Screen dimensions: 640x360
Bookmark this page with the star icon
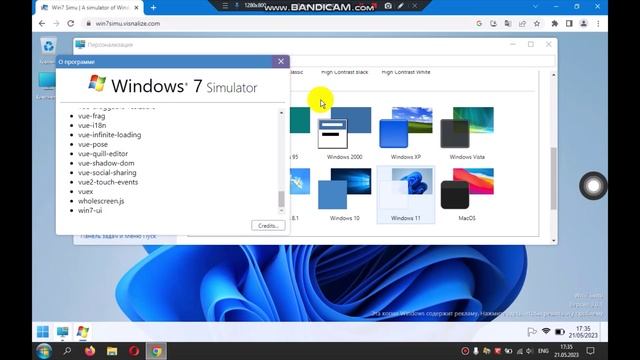tap(537, 24)
